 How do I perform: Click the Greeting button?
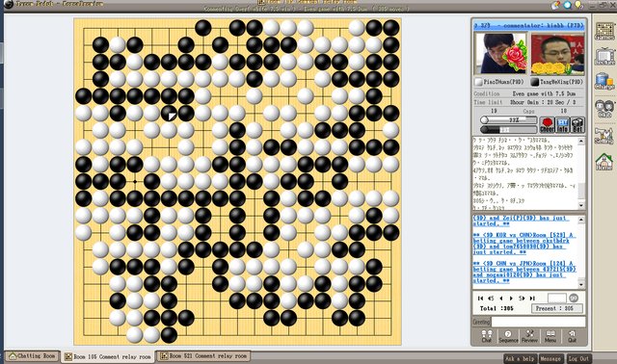click(x=482, y=322)
